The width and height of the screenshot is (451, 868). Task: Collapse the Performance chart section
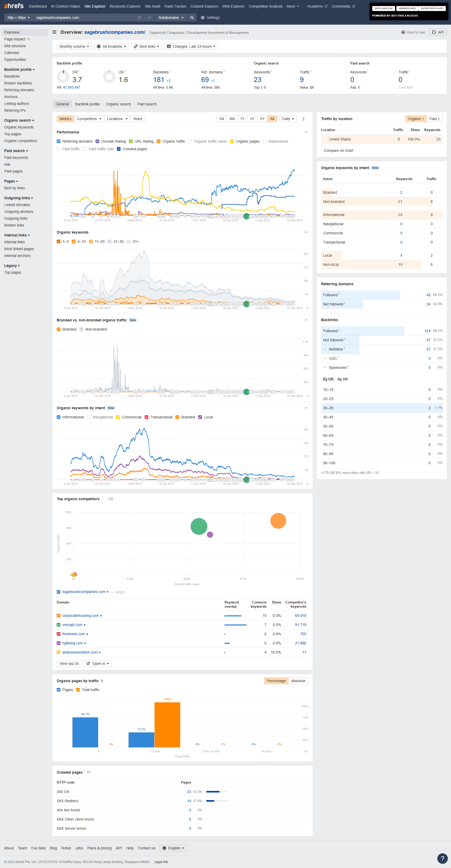(x=306, y=132)
